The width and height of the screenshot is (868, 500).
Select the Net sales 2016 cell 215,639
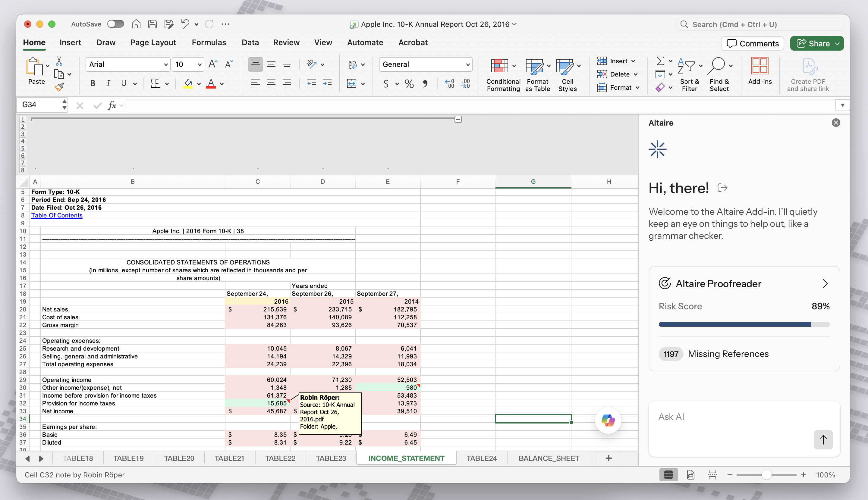(257, 309)
